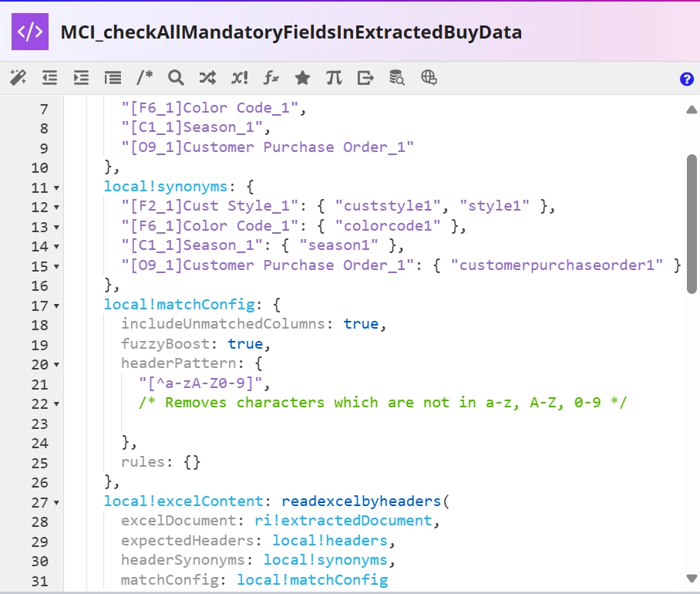700x594 pixels.
Task: Collapse the code fold at line 13
Action: (57, 228)
